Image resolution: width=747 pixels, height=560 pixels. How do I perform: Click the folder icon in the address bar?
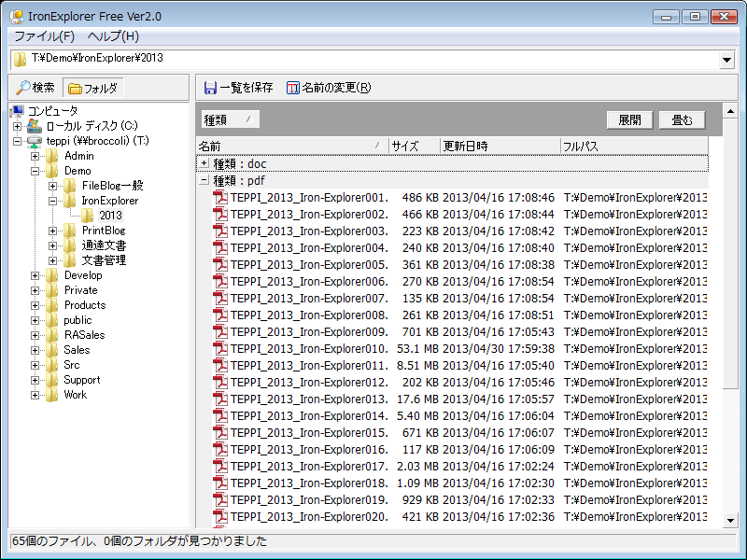[20, 59]
